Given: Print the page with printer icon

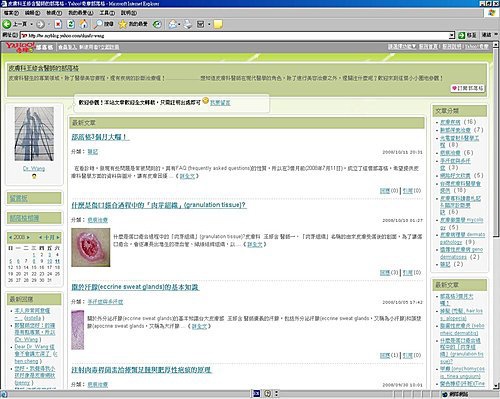Looking at the screenshot, I should click(188, 24).
